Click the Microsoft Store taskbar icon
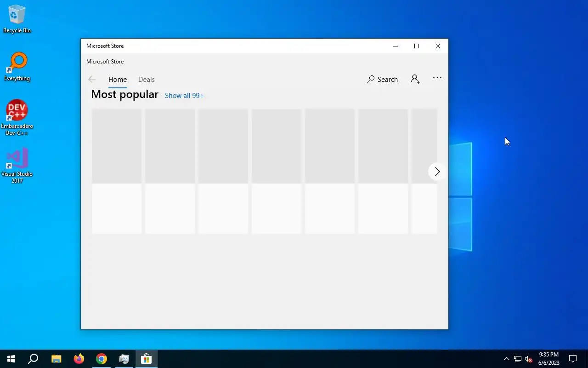 [x=147, y=359]
